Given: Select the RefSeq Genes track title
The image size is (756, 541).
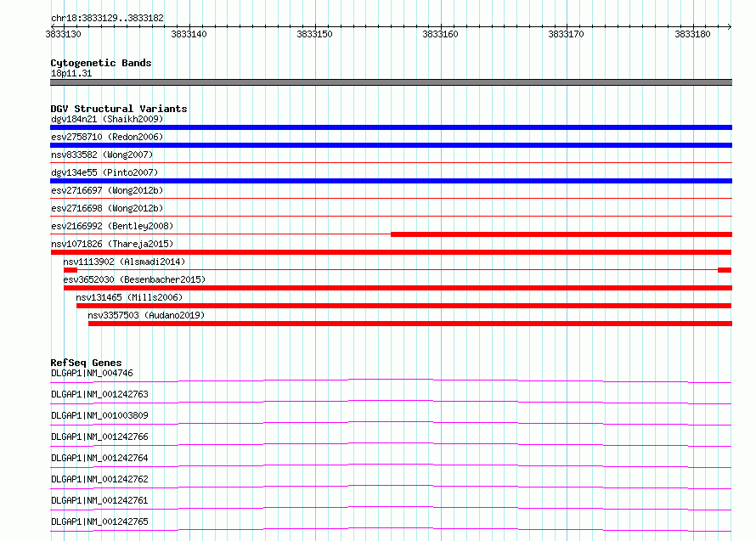Looking at the screenshot, I should 86,363.
